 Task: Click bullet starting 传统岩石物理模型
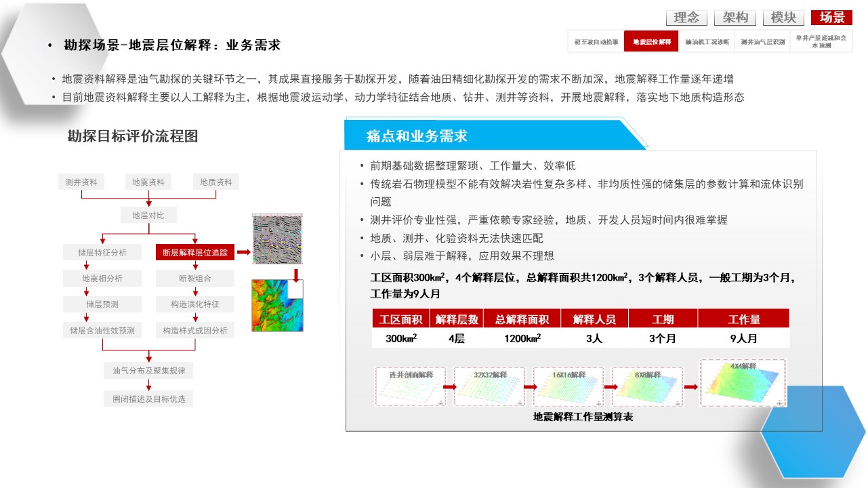pos(587,192)
